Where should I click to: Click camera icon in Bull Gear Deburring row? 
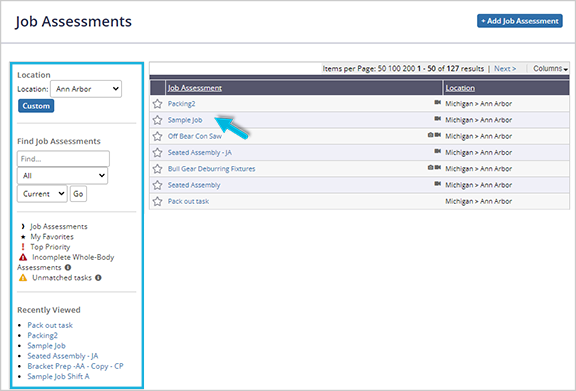click(x=430, y=167)
